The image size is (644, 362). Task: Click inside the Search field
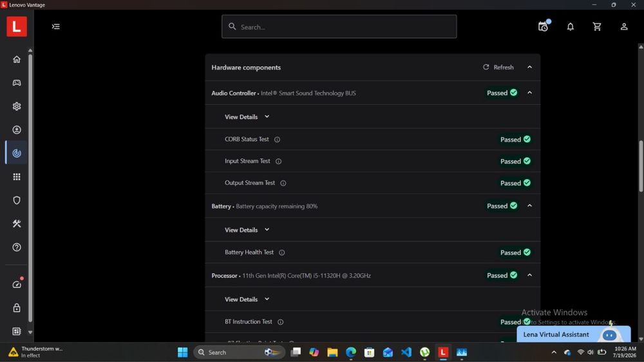pyautogui.click(x=339, y=26)
